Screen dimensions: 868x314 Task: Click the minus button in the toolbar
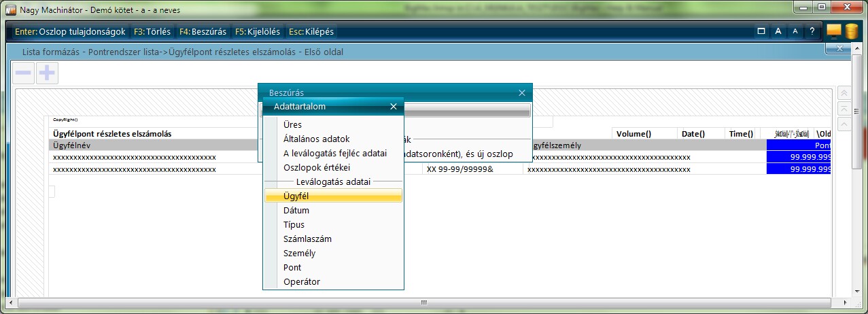(x=23, y=73)
